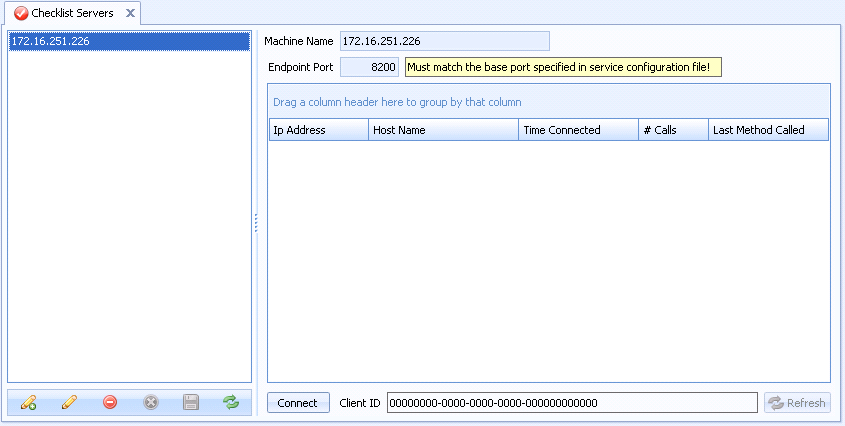Click the add new server pencil-plus icon
The width and height of the screenshot is (845, 426).
tap(28, 402)
